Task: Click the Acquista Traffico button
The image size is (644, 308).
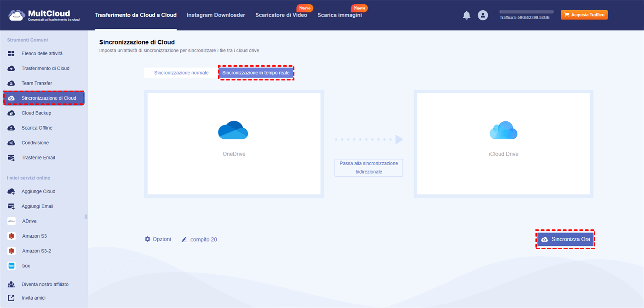Action: (584, 15)
